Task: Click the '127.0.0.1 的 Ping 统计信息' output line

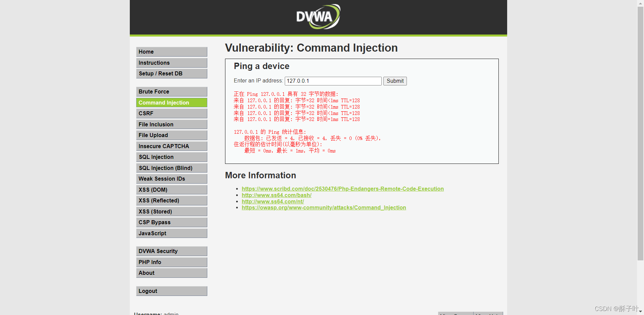Action: (270, 132)
